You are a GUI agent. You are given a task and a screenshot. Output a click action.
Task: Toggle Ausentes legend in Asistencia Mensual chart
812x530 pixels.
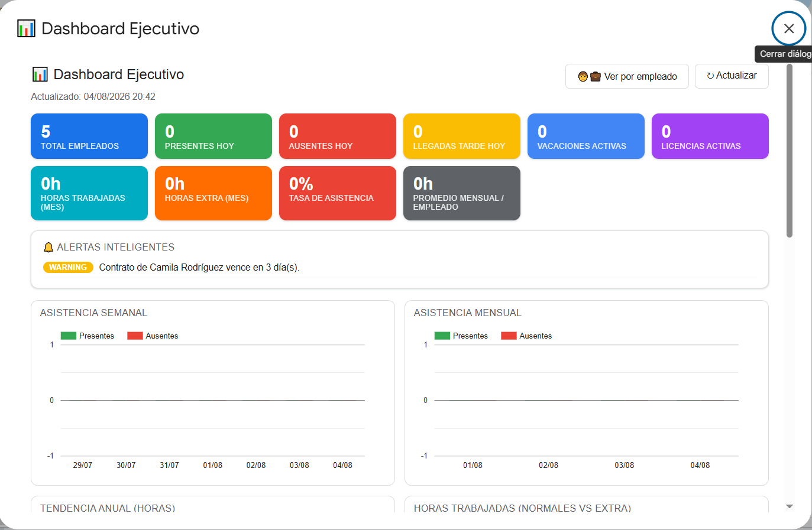tap(527, 336)
